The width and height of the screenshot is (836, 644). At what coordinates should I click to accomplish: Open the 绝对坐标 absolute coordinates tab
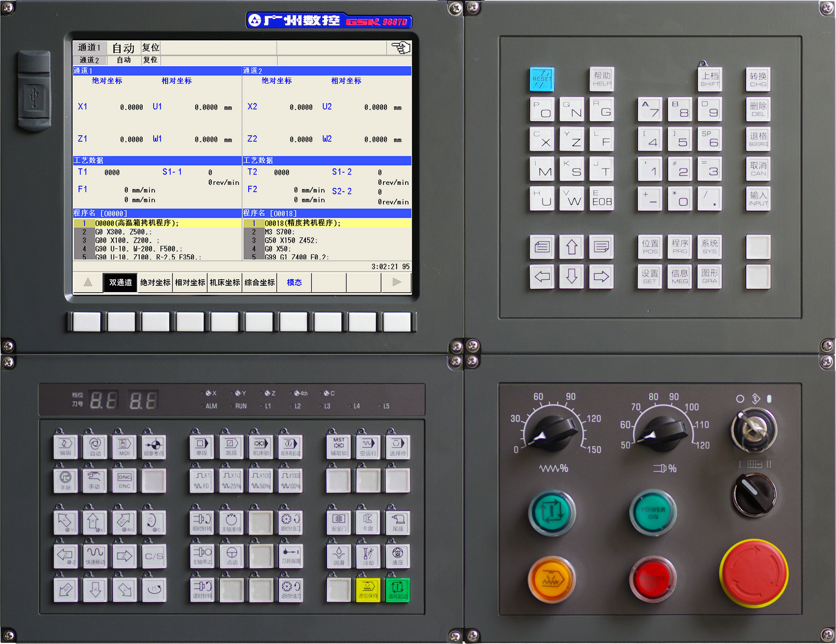(155, 282)
